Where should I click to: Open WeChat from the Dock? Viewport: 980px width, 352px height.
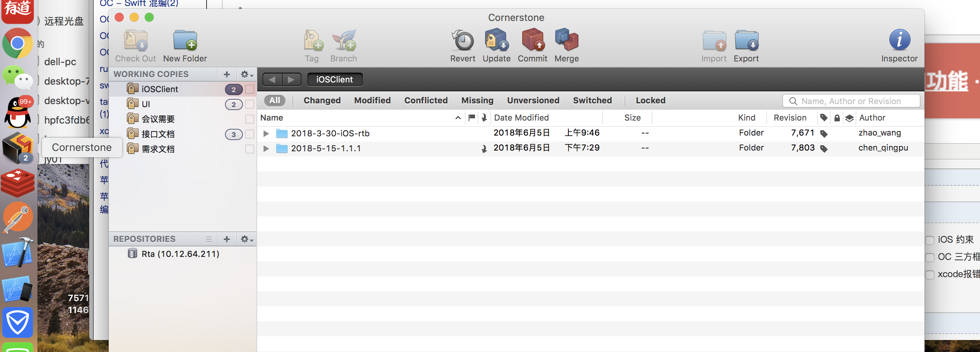(18, 78)
